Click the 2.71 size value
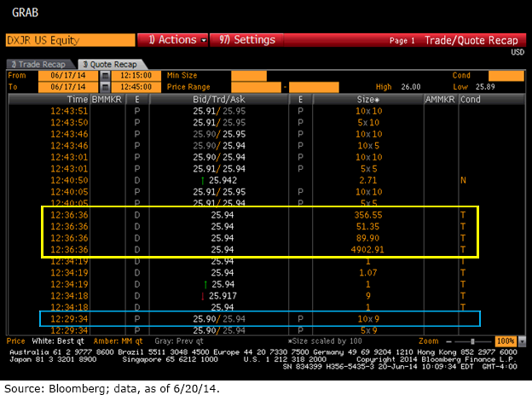Screen dimensions: 532x395 [x=368, y=180]
